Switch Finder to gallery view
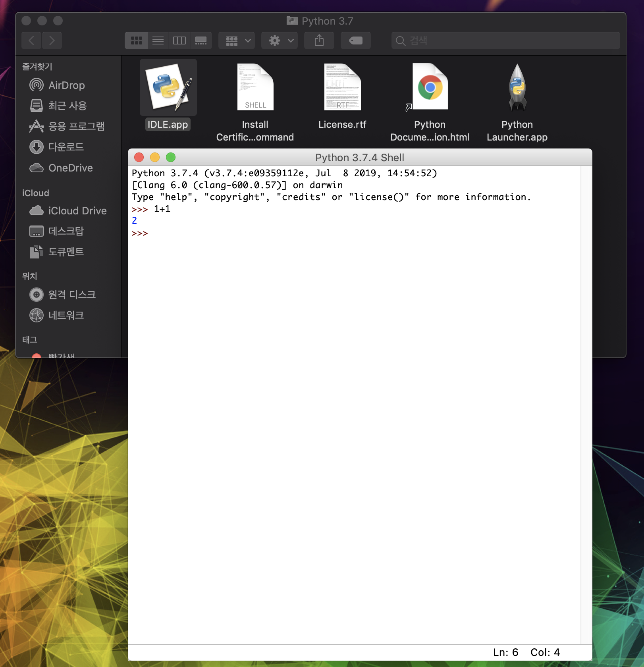The image size is (644, 667). 201,40
